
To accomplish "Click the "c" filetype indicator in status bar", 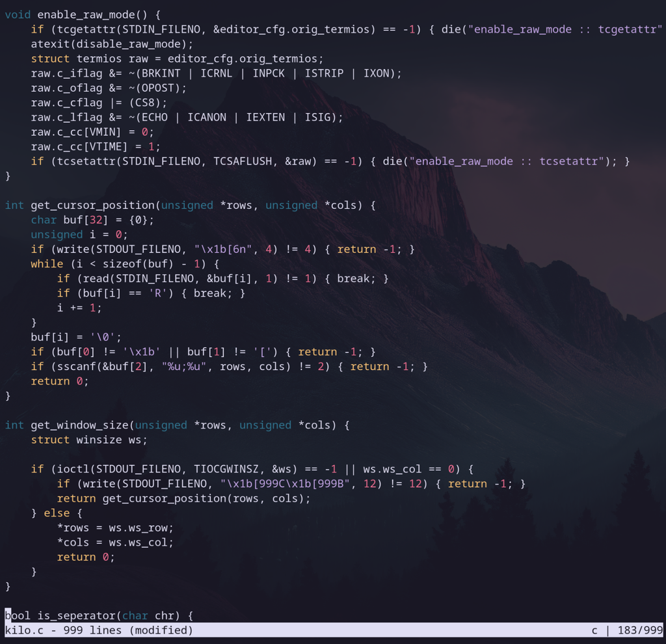I will click(594, 630).
